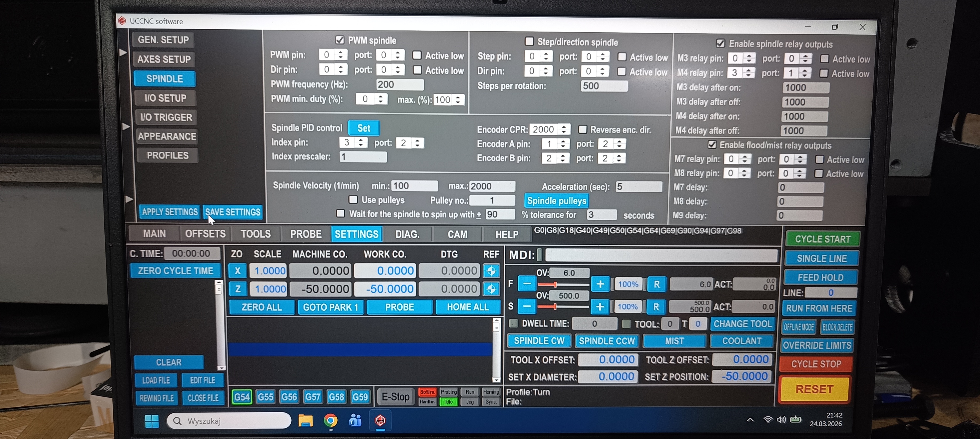Click the spindle override minus button

(527, 306)
